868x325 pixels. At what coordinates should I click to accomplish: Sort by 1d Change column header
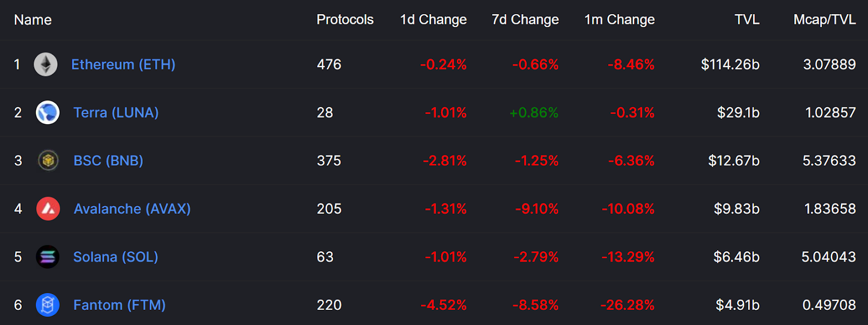tap(433, 20)
